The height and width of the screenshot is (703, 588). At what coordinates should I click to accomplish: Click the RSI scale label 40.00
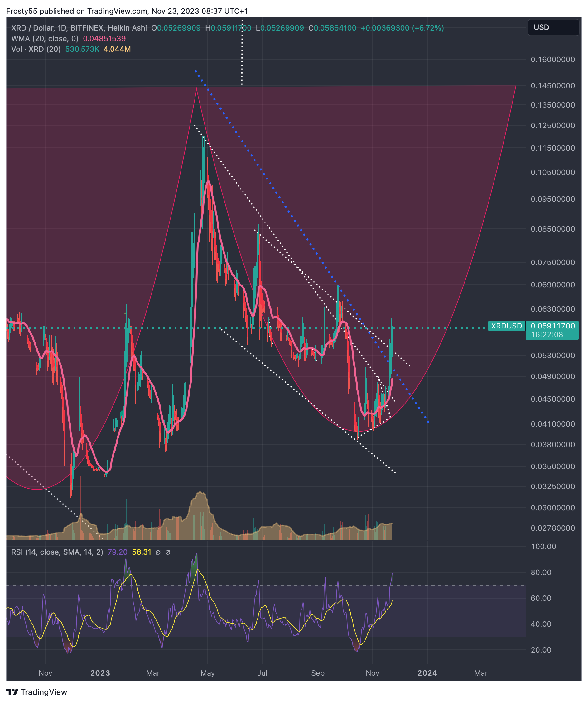[x=541, y=624]
